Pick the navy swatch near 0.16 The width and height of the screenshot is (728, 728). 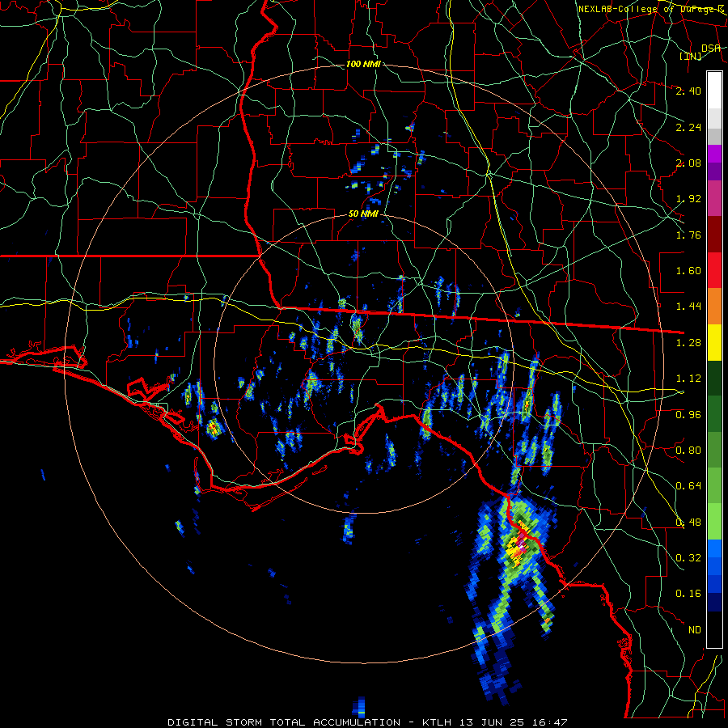[x=714, y=603]
